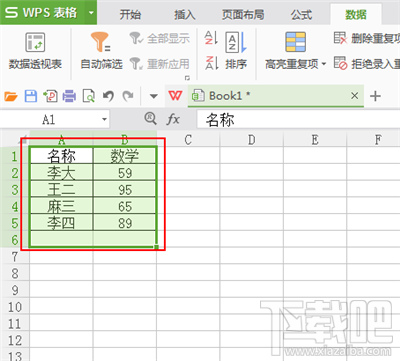This screenshot has width=400, height=361.
Task: Click Remove Duplicates (删除重复项)
Action: click(367, 38)
